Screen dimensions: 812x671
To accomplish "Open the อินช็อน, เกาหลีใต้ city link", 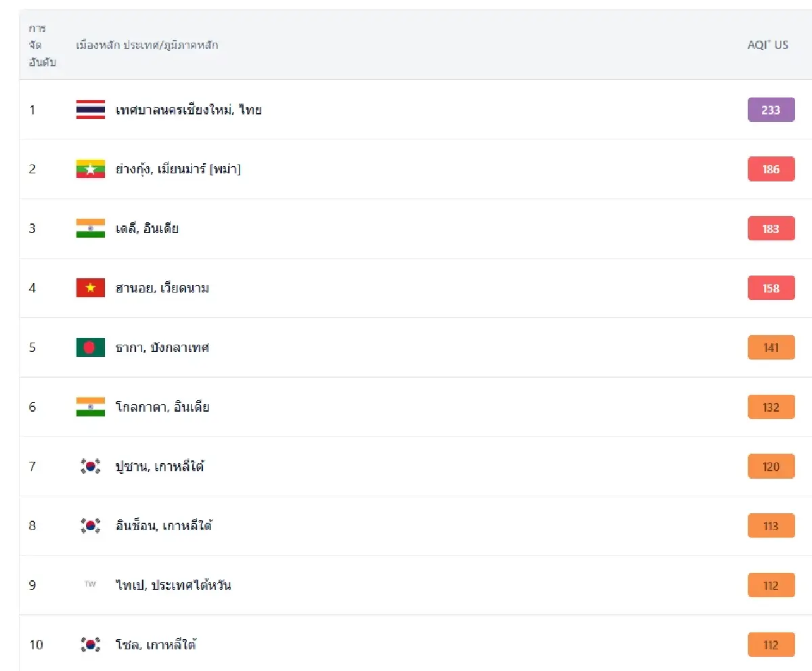I will point(164,526).
